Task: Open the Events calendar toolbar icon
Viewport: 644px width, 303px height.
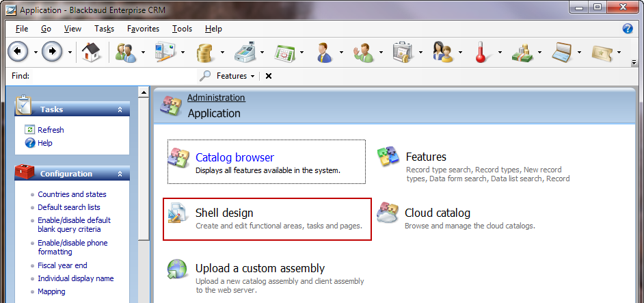Action: coord(284,53)
